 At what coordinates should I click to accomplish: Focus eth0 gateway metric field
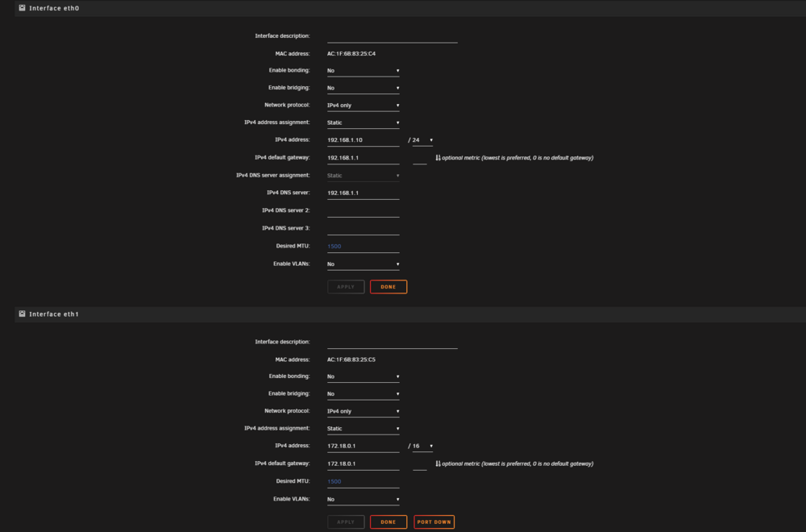tap(419, 158)
